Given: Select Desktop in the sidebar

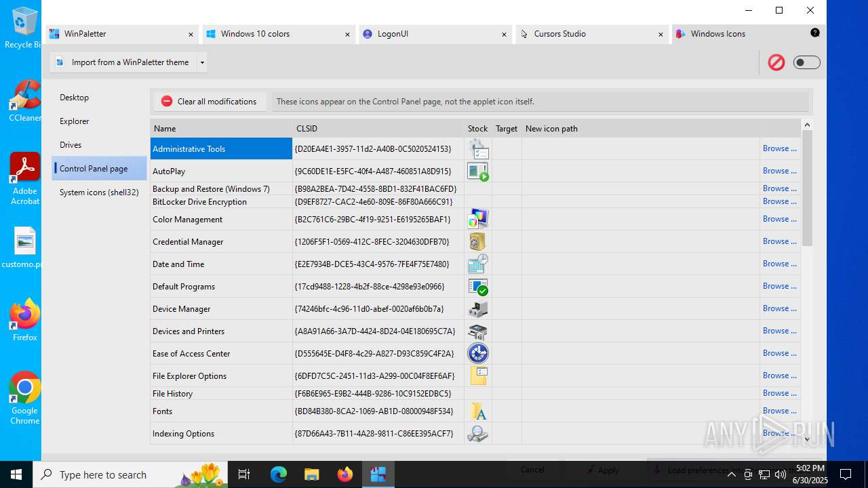Looking at the screenshot, I should tap(100, 98).
